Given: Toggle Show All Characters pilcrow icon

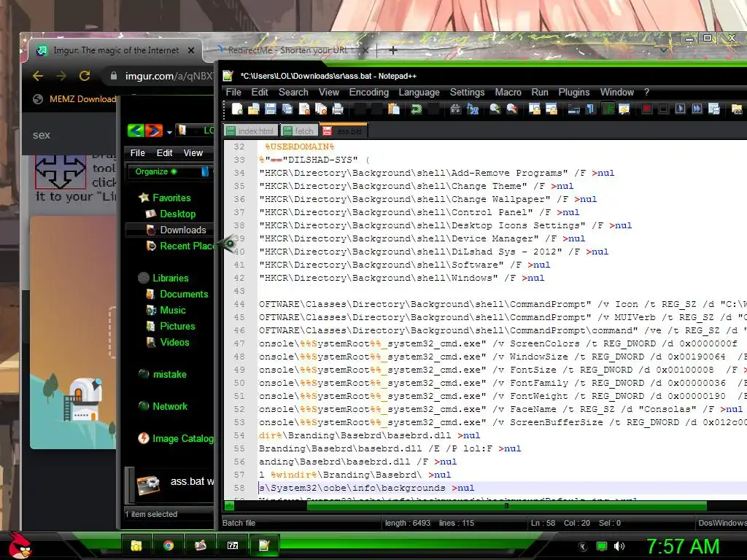Looking at the screenshot, I should pos(591,109).
